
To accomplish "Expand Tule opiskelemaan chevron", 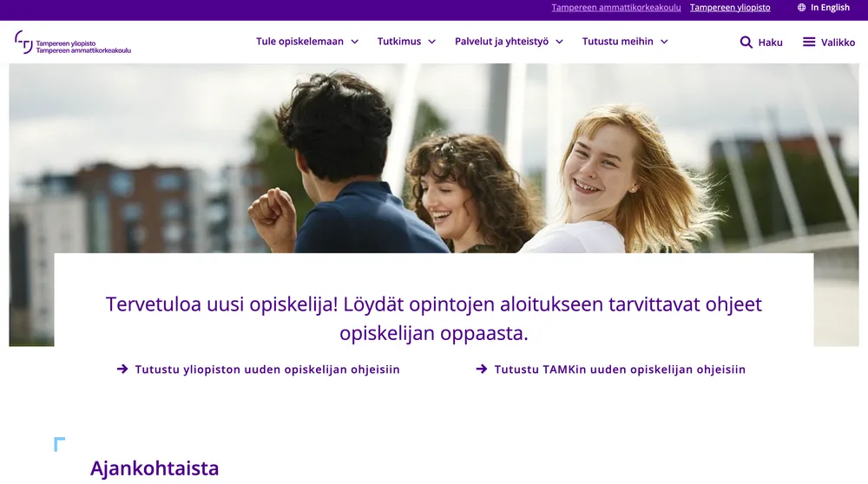I will [x=355, y=42].
